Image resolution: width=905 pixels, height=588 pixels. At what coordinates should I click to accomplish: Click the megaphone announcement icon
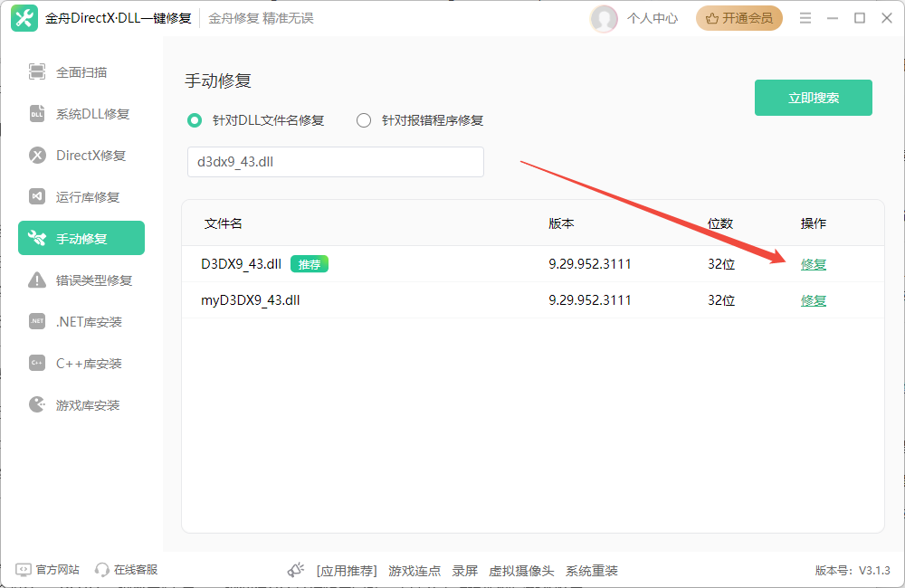(296, 570)
